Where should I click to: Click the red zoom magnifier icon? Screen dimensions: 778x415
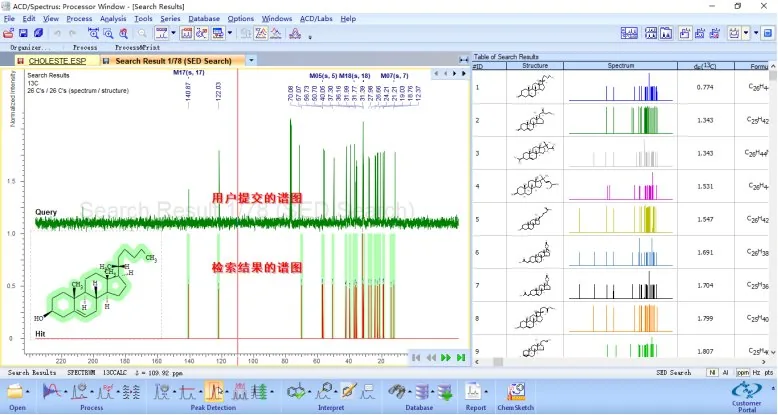pyautogui.click(x=123, y=33)
